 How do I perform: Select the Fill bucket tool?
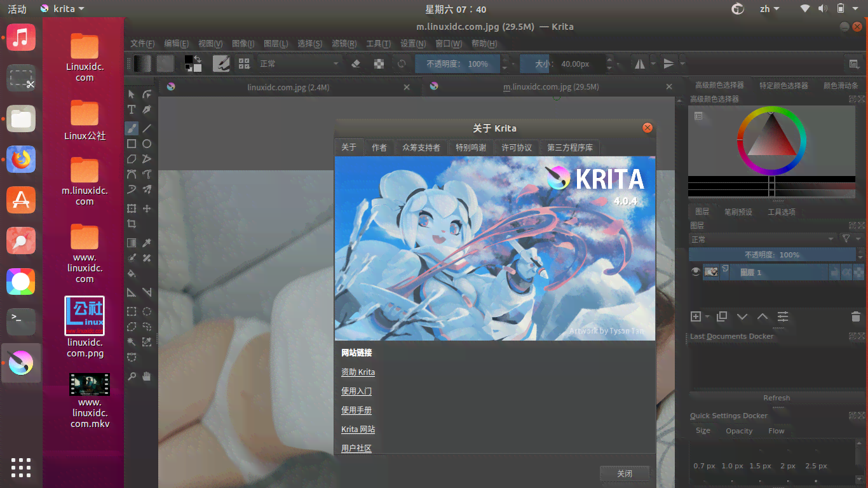[132, 274]
